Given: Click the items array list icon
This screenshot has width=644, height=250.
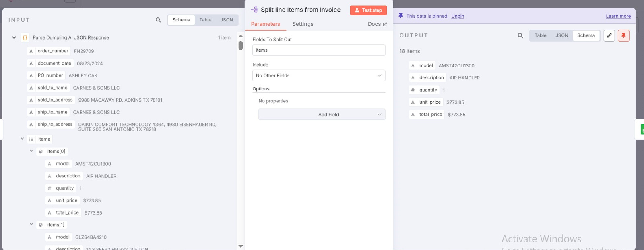Looking at the screenshot, I should click(x=31, y=140).
